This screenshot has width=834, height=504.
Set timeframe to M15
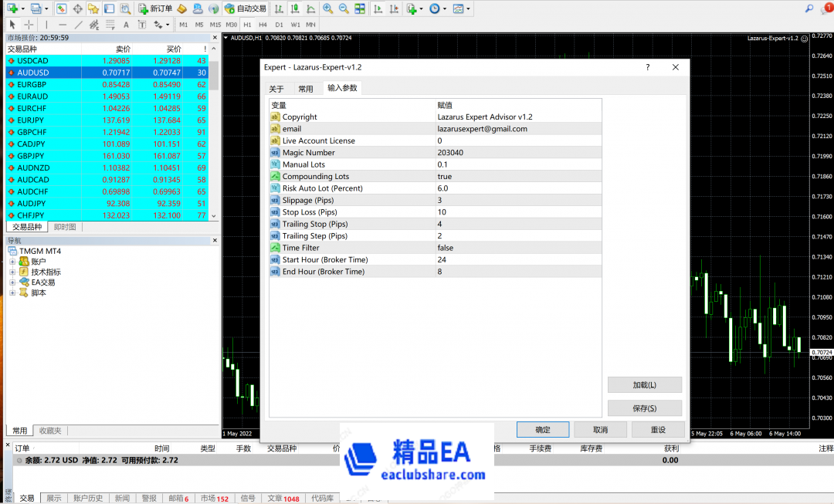215,25
